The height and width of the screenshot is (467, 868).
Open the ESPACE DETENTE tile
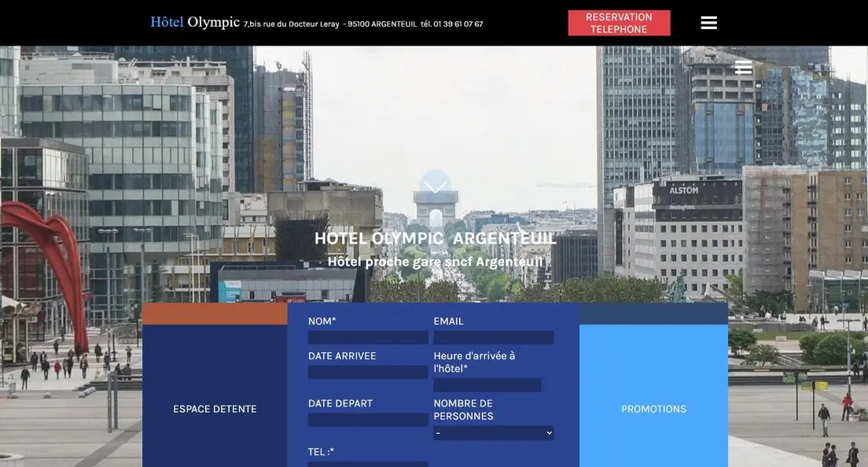pyautogui.click(x=215, y=409)
